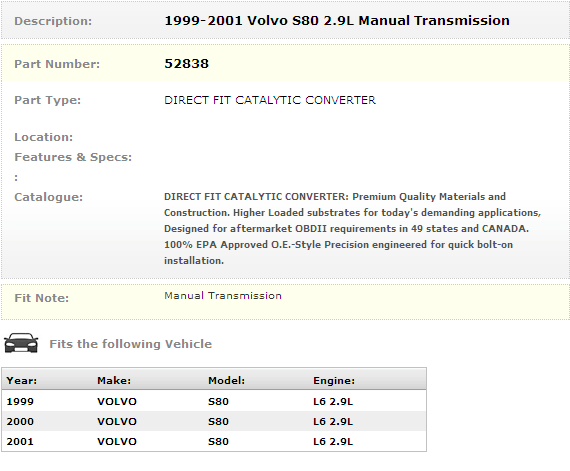Select the 1999 Volvo S80 row
Image resolution: width=570 pixels, height=471 pixels.
click(x=214, y=401)
